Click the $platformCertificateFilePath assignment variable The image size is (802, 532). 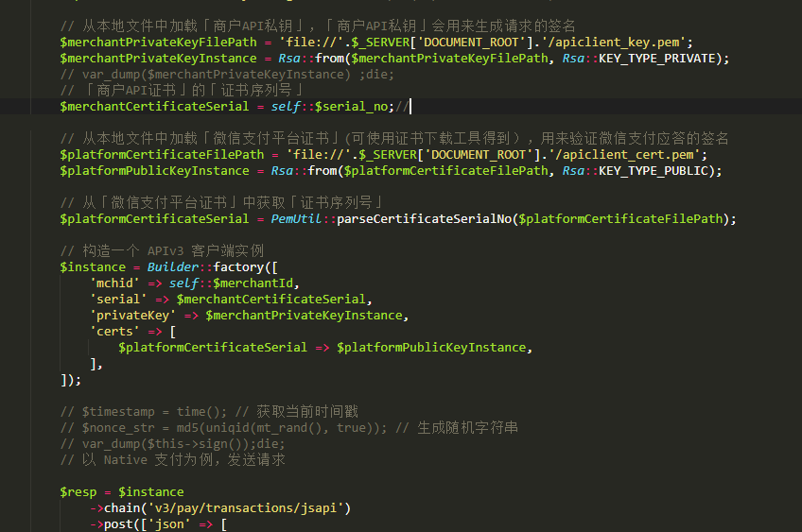[162, 155]
